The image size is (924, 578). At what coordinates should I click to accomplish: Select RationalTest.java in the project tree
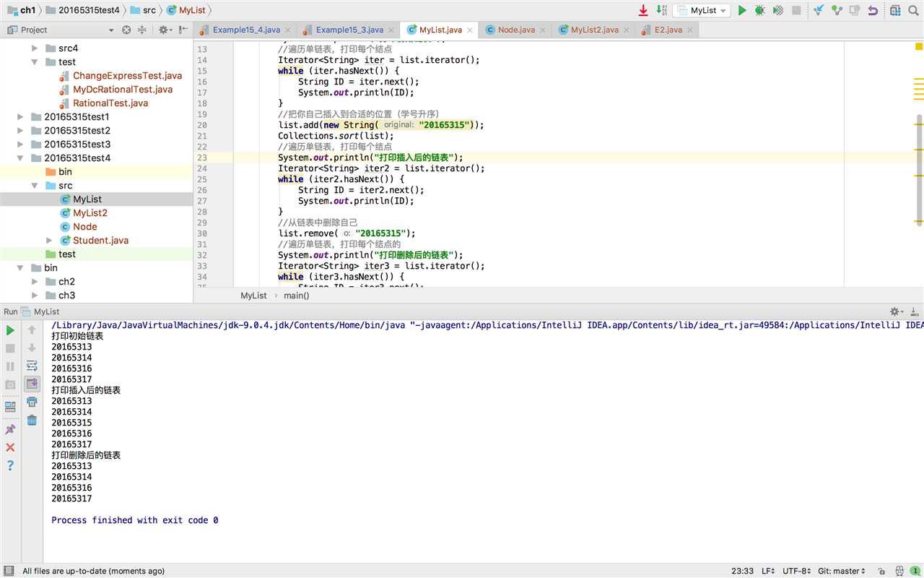click(110, 103)
